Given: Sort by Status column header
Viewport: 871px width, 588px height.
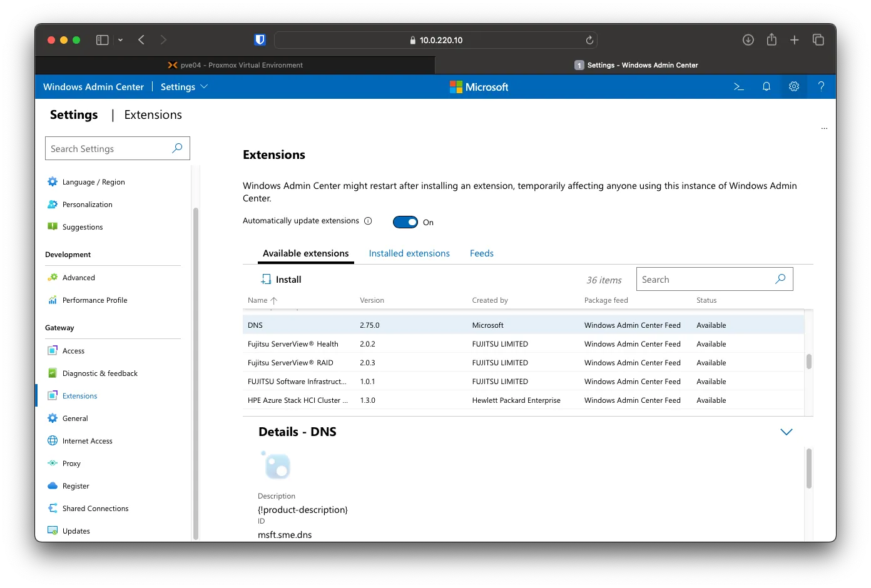Looking at the screenshot, I should point(706,300).
